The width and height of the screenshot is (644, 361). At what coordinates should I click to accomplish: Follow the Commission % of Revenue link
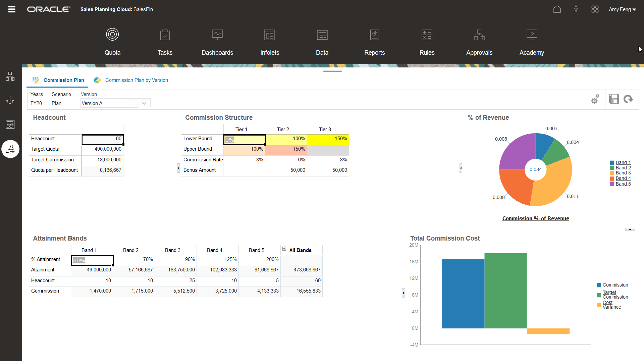point(535,218)
